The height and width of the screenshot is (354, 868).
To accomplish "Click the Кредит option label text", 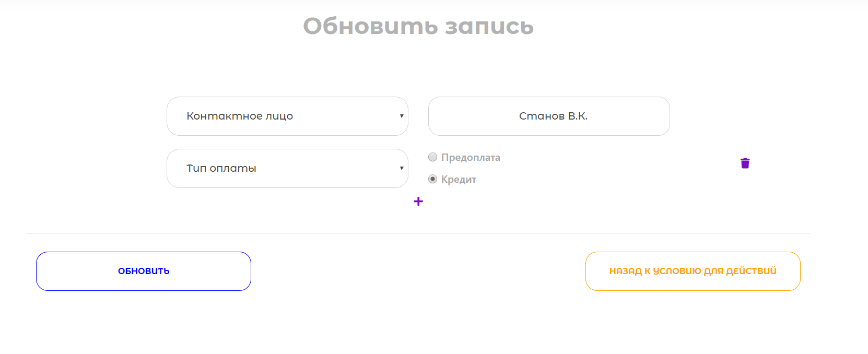I will [459, 179].
